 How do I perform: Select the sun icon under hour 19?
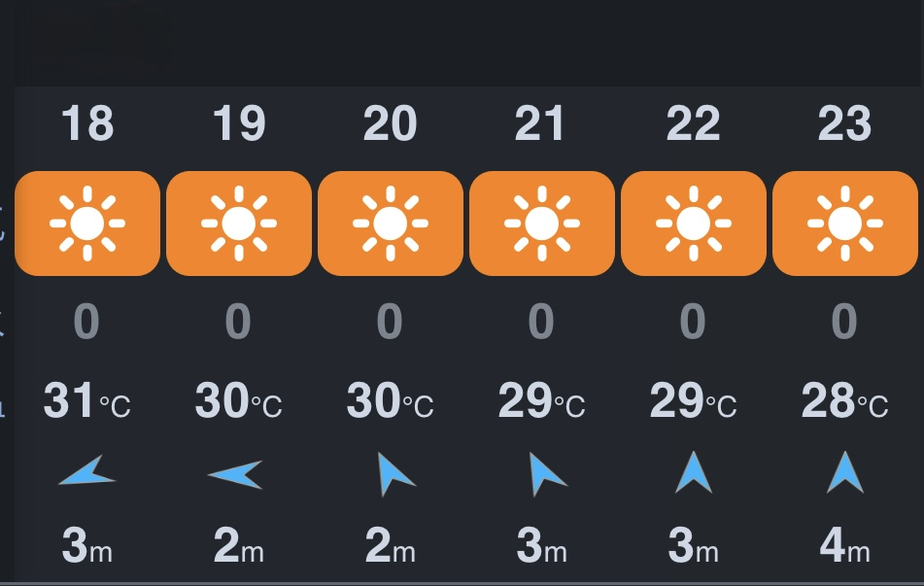239,224
